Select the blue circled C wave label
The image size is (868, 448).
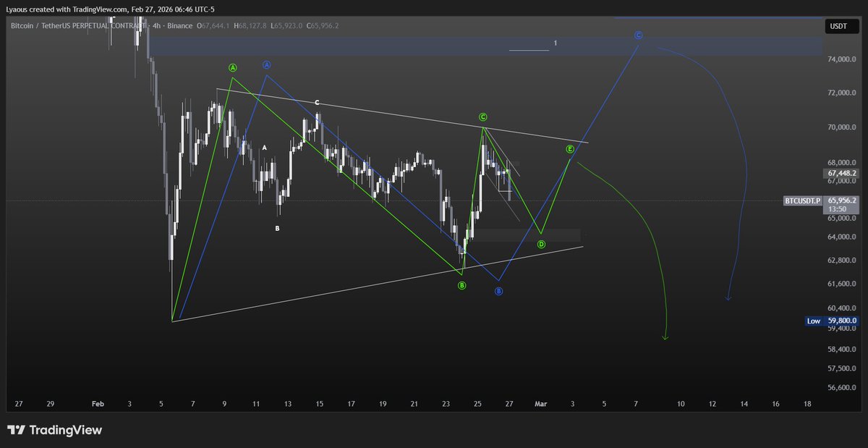click(x=638, y=35)
